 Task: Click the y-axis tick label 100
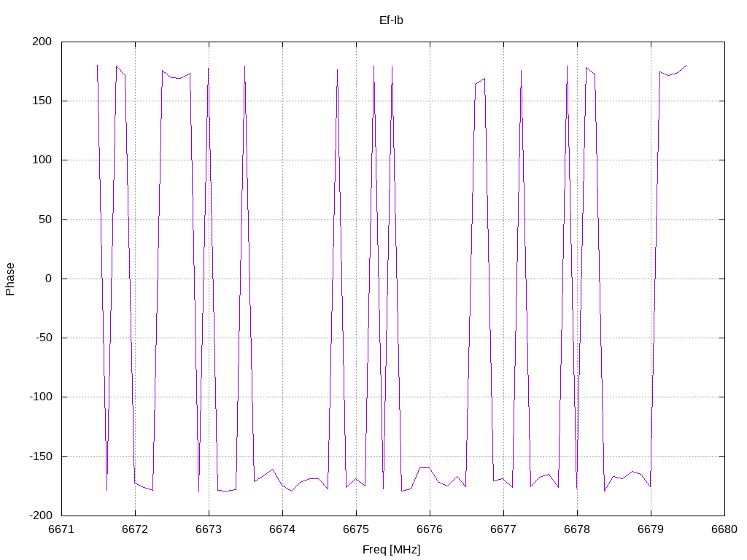[42, 160]
